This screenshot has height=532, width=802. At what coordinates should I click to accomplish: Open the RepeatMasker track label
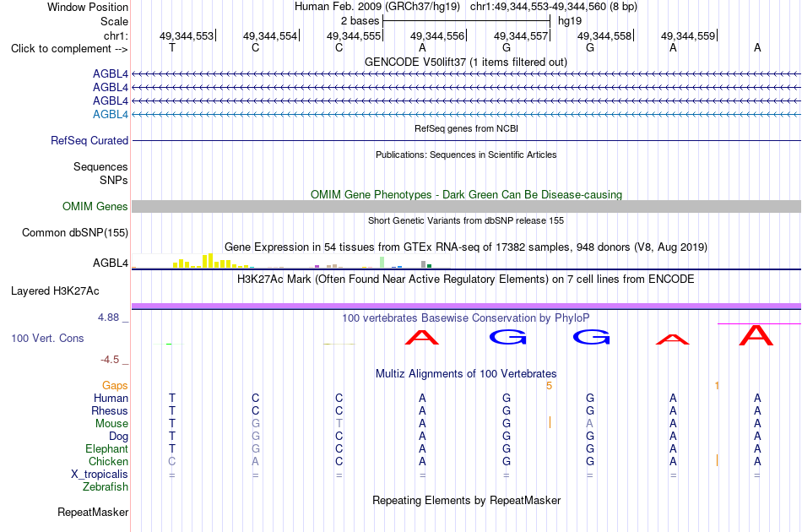coord(93,512)
